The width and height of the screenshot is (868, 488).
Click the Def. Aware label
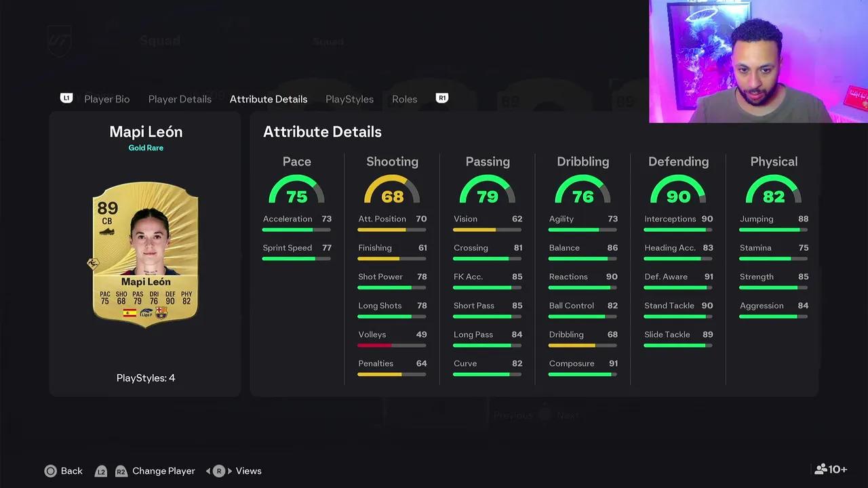pos(666,277)
